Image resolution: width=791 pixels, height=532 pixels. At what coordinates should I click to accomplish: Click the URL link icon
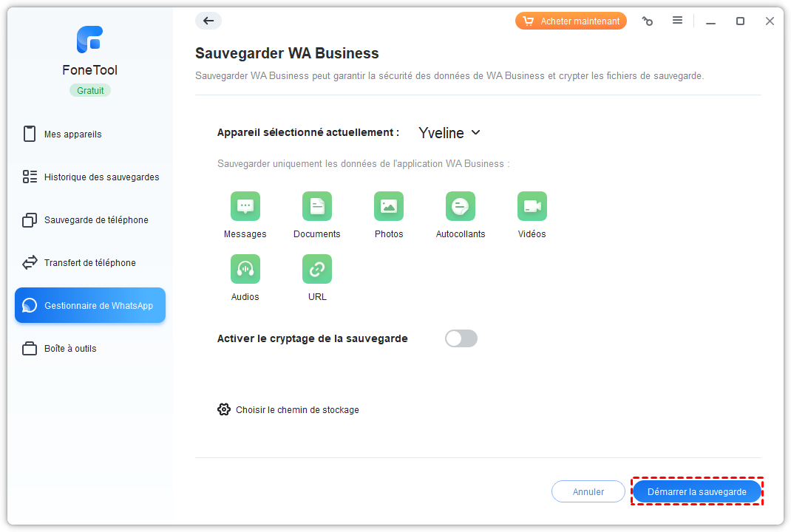[x=317, y=269]
